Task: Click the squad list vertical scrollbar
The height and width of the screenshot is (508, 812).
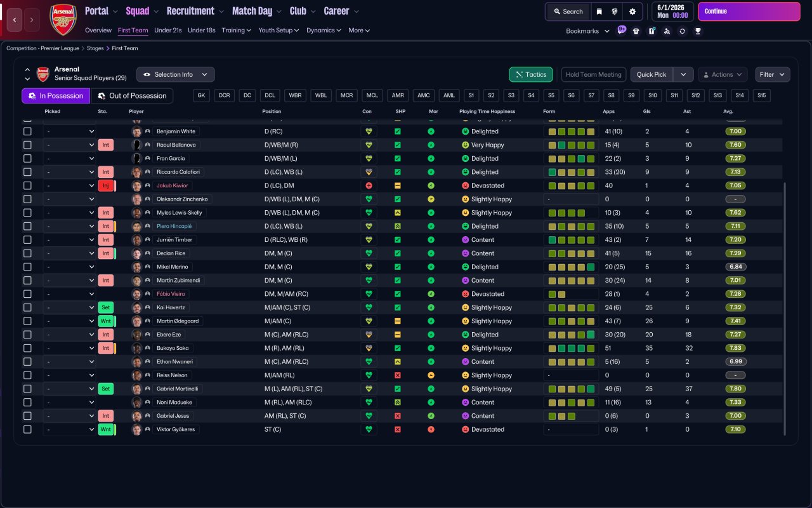Action: 785,309
